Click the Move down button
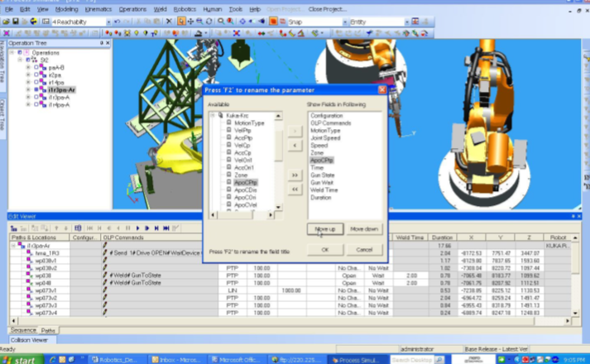 [365, 228]
